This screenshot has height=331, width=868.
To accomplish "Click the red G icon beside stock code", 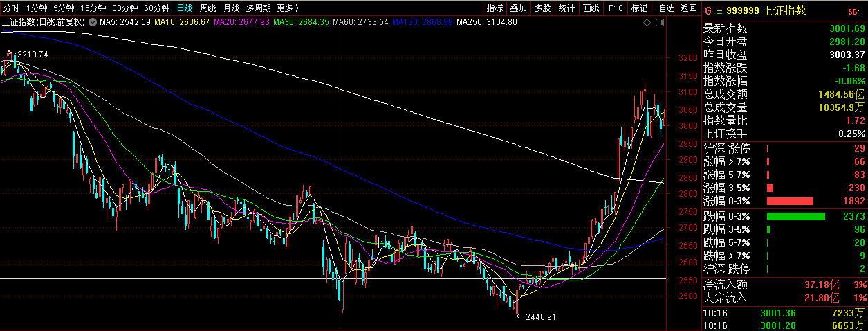I will pos(708,10).
